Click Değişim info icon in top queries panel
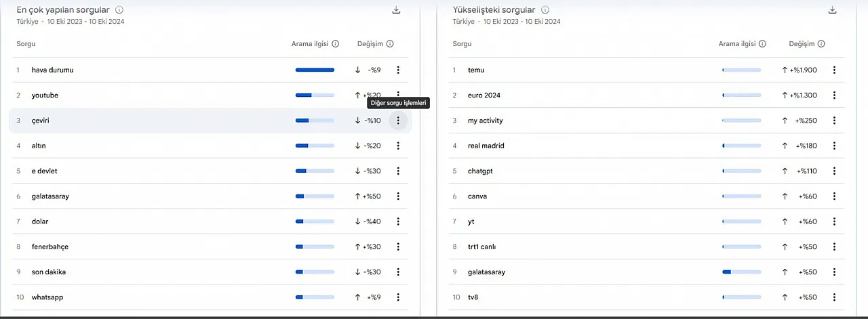The width and height of the screenshot is (868, 319). (x=390, y=44)
